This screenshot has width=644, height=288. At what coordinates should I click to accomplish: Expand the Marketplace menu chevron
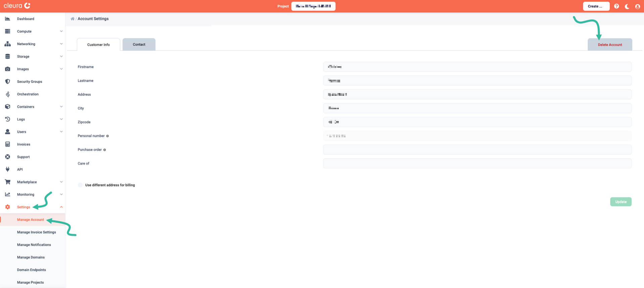click(x=61, y=182)
